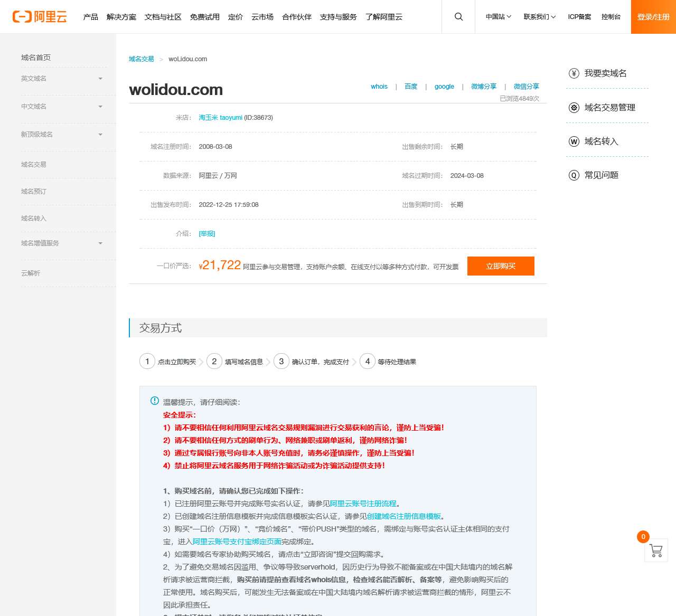Viewport: 676px width, 616px height.
Task: Click the info icon beside 温馨提示
Action: click(x=155, y=401)
